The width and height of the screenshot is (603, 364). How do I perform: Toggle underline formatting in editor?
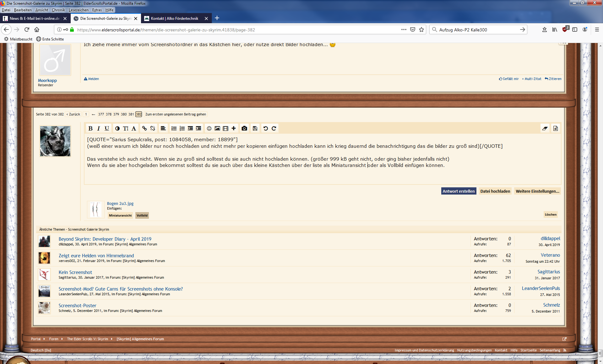point(107,128)
